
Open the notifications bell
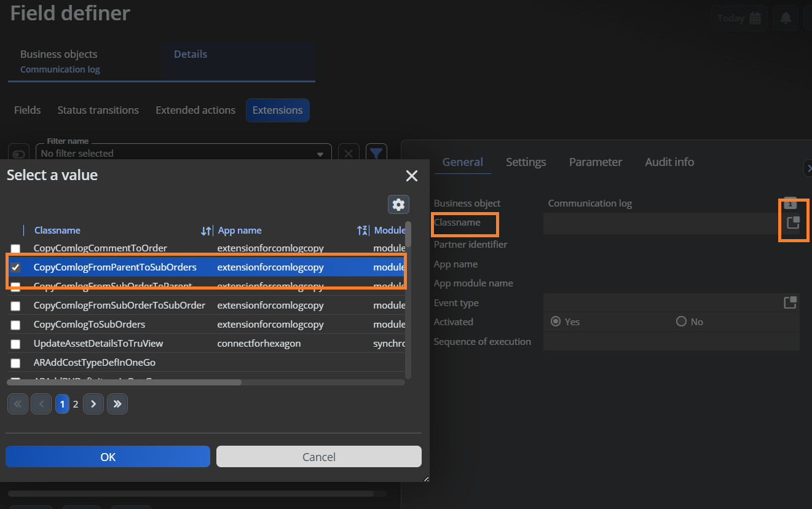coord(786,18)
